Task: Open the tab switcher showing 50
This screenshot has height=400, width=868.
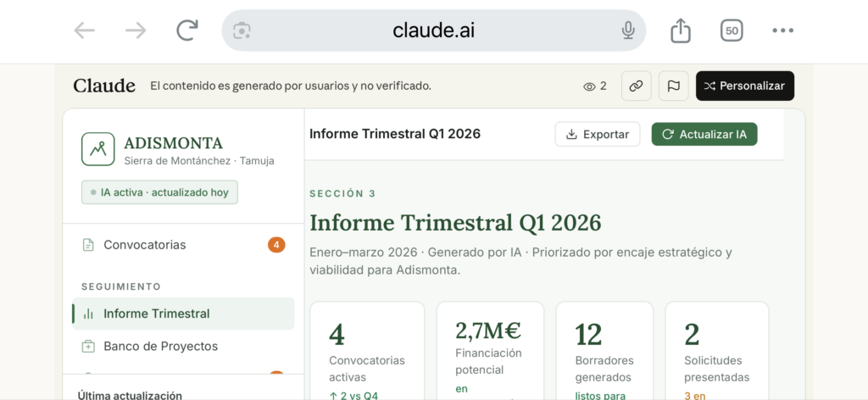Action: click(732, 31)
